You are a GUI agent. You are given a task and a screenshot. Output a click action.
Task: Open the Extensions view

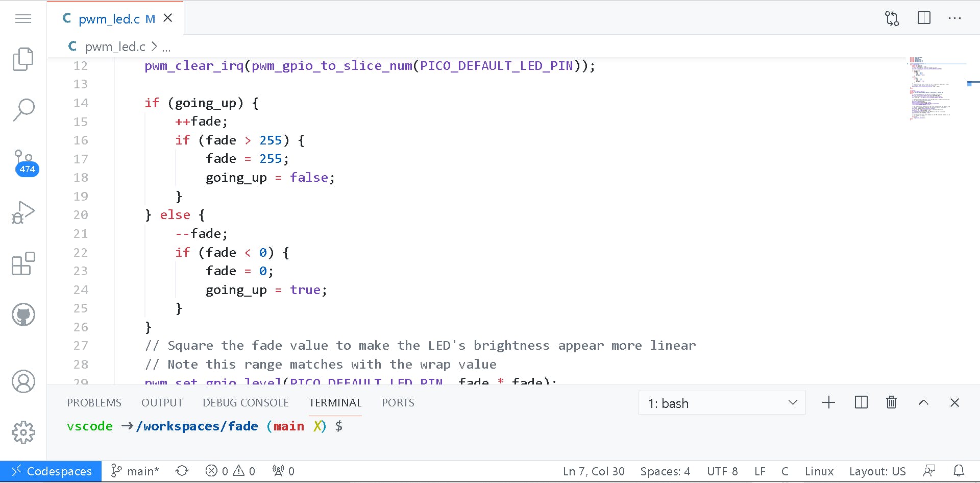pyautogui.click(x=23, y=263)
